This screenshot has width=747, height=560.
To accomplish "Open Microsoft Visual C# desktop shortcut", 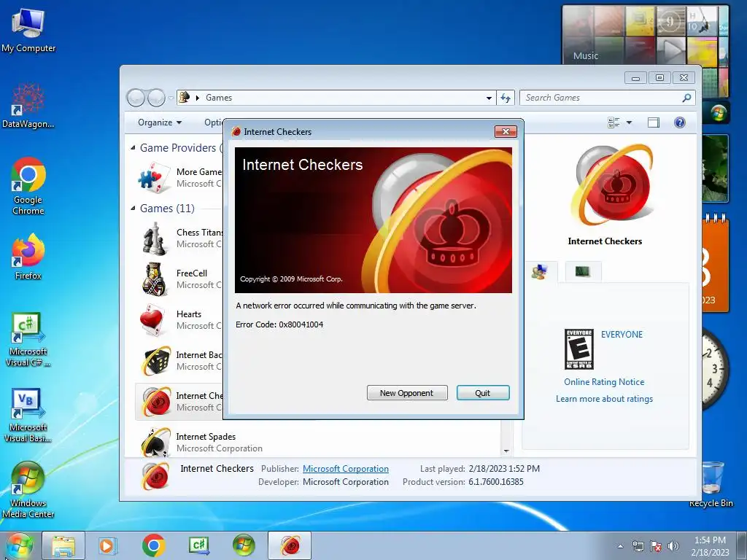I will click(x=28, y=339).
